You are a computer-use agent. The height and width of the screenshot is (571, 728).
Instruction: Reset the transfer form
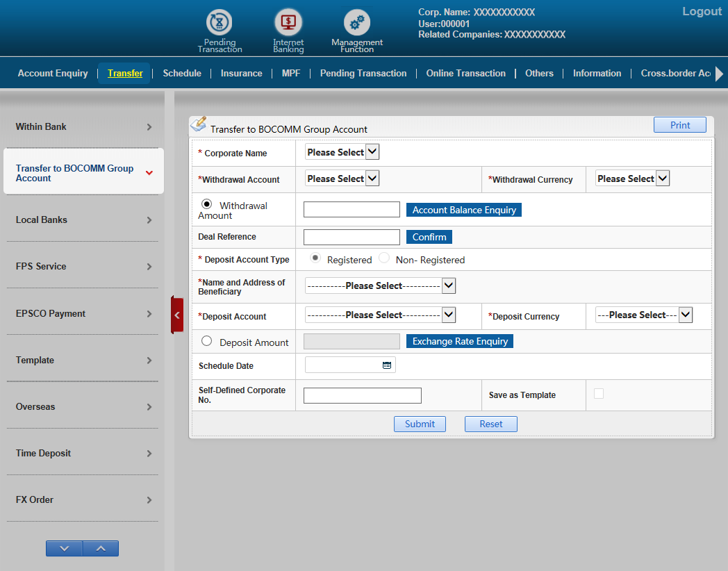point(490,424)
